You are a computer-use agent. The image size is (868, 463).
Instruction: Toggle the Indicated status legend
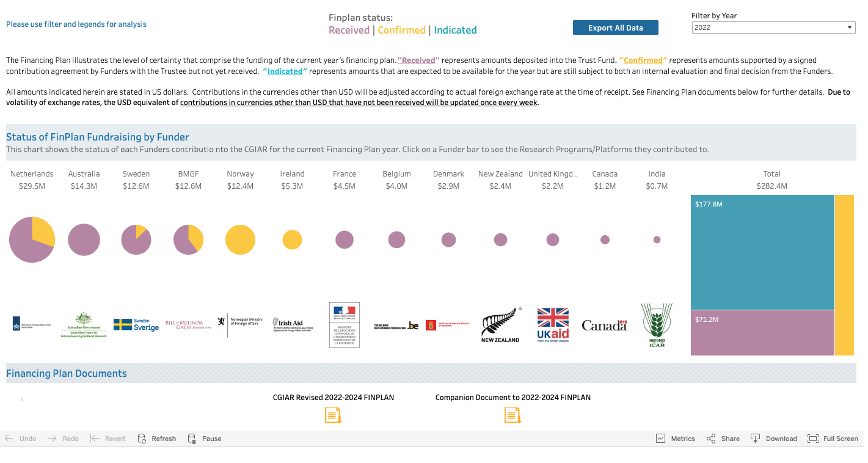pos(455,30)
